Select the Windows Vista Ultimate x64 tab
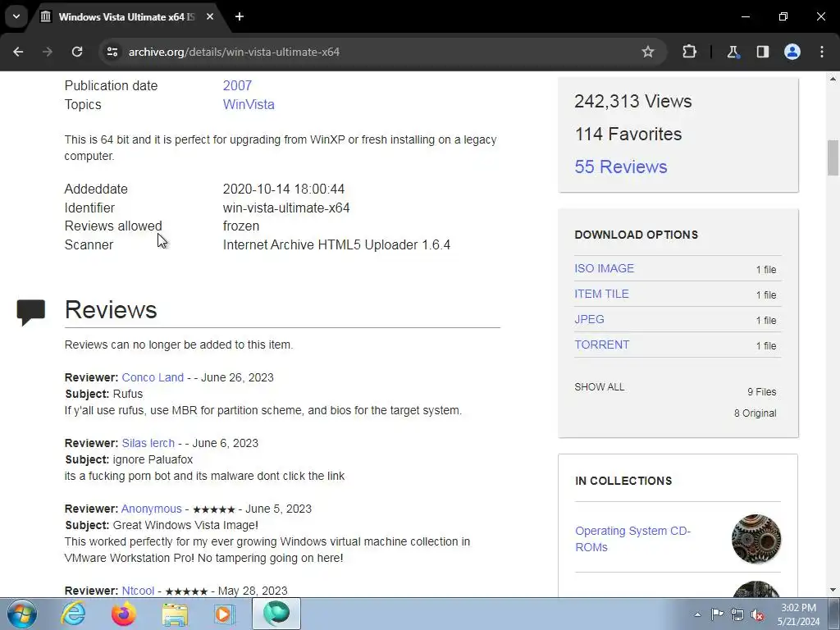 click(126, 17)
